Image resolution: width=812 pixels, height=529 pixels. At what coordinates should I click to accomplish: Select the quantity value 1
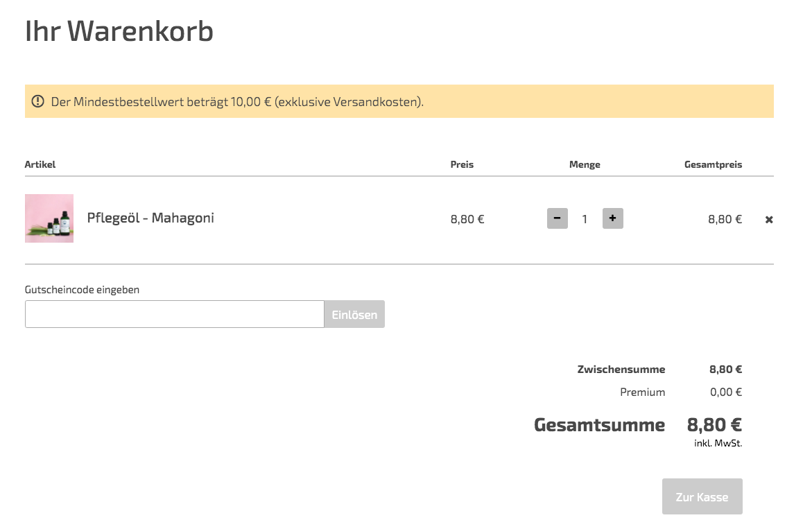click(585, 219)
